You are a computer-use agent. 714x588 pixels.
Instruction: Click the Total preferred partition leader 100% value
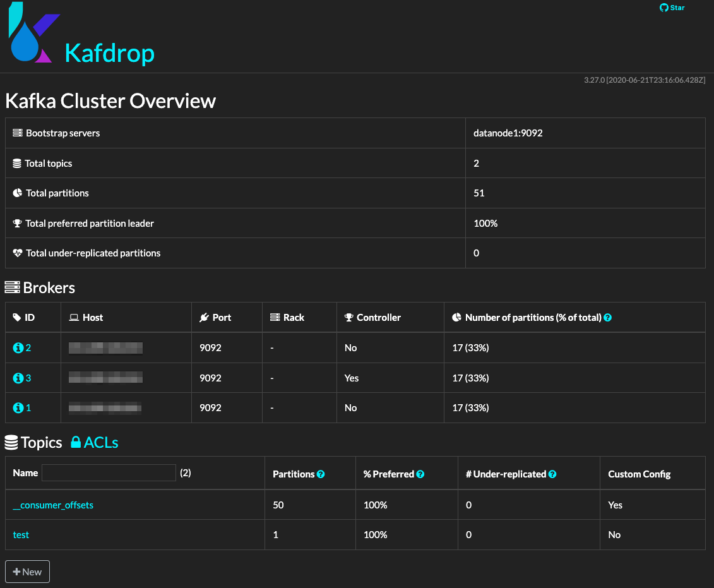[x=485, y=223]
